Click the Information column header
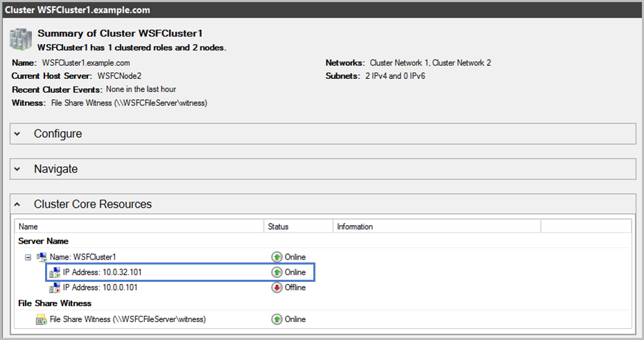644x340 pixels. pos(437,226)
